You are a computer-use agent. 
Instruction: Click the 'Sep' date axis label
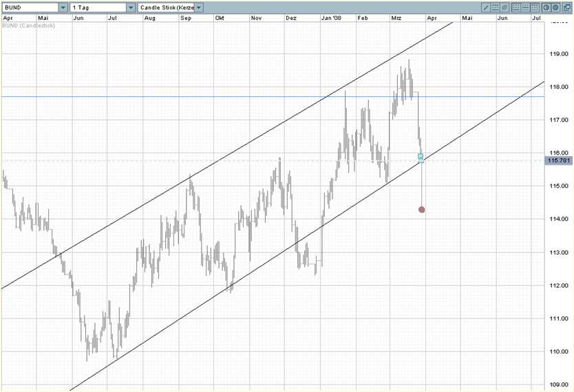[186, 18]
